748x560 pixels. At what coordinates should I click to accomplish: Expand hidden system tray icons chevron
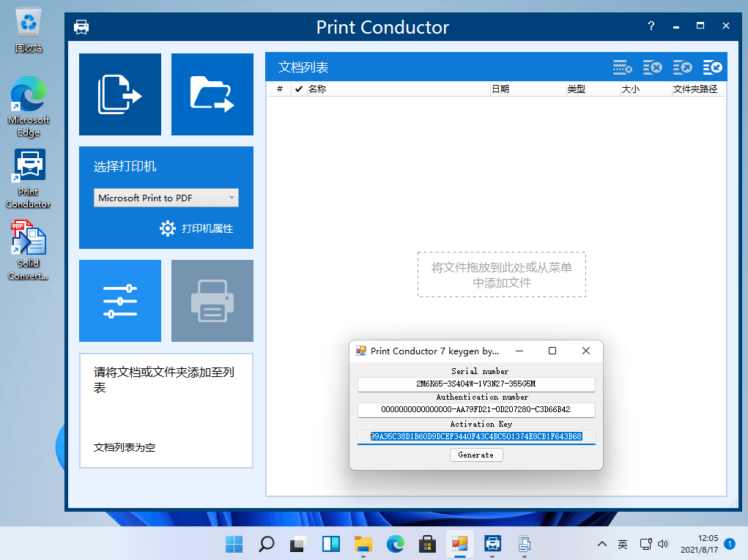click(x=602, y=544)
